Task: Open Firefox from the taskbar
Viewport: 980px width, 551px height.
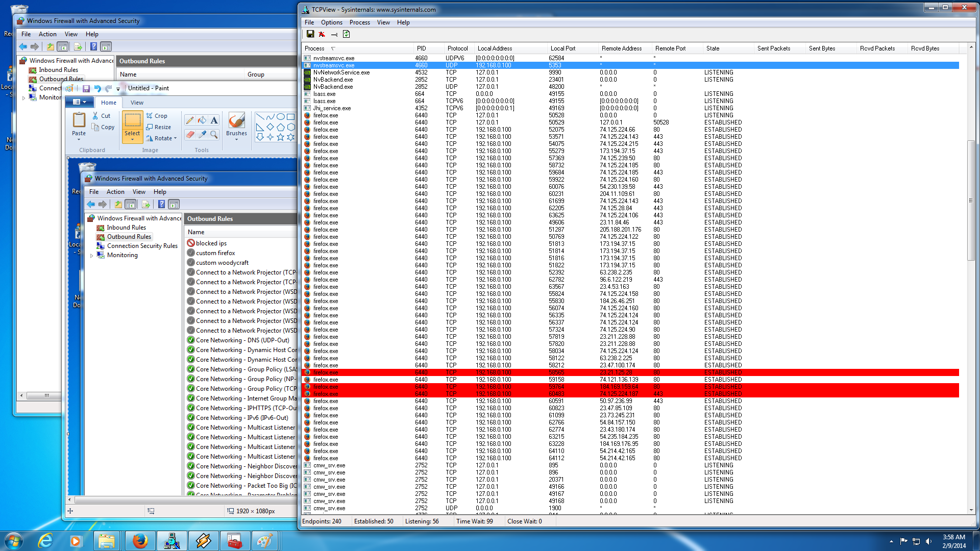Action: click(x=140, y=541)
